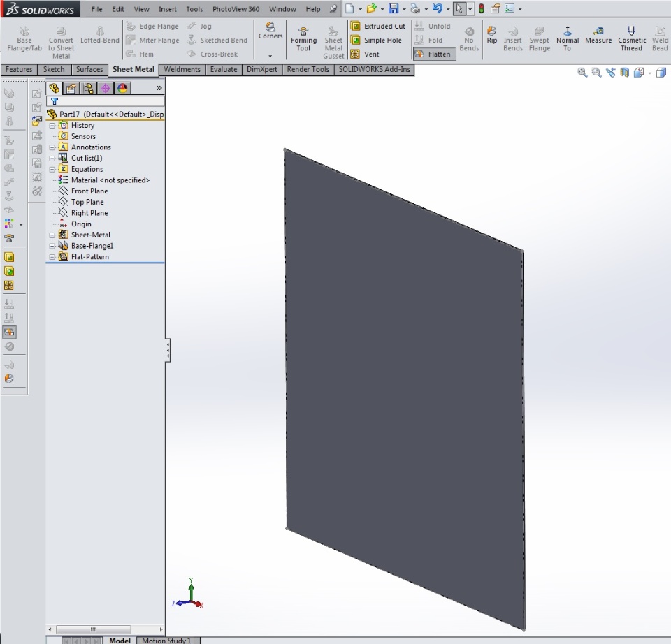The height and width of the screenshot is (644, 671).
Task: Open the Corners dropdown arrow
Action: [x=270, y=56]
